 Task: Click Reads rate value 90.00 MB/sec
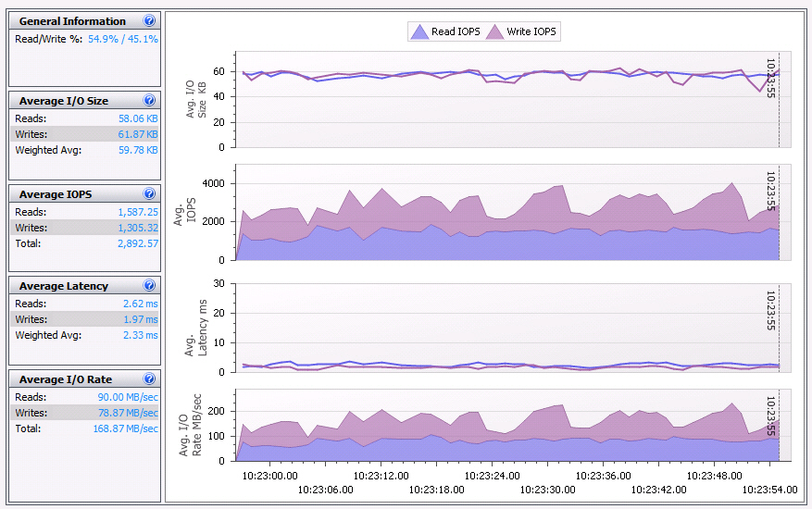coord(128,397)
